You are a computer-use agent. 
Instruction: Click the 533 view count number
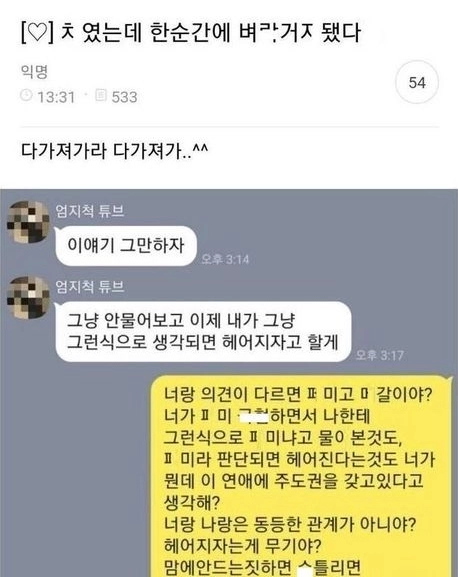click(x=124, y=97)
